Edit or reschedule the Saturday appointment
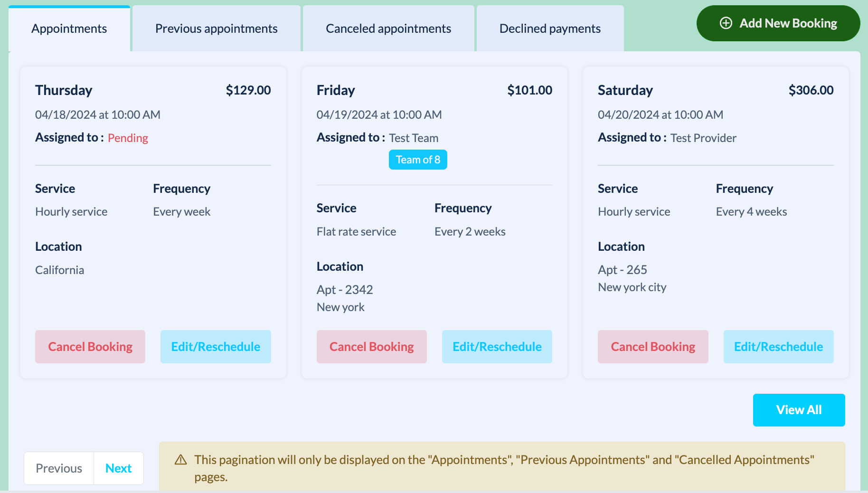Screen dimensions: 868x493 (x=779, y=347)
